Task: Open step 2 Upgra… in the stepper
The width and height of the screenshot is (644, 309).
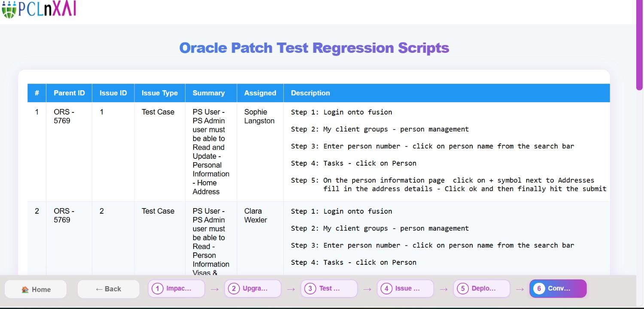Action: tap(252, 288)
